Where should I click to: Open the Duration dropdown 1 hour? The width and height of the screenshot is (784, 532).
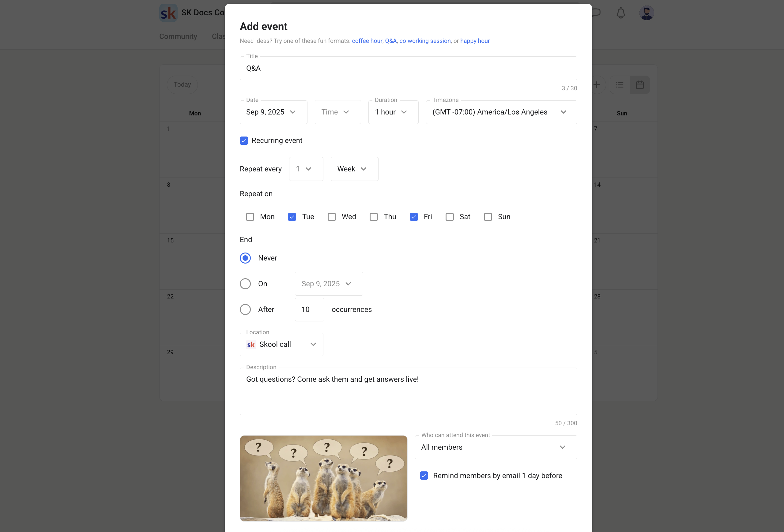tap(393, 112)
